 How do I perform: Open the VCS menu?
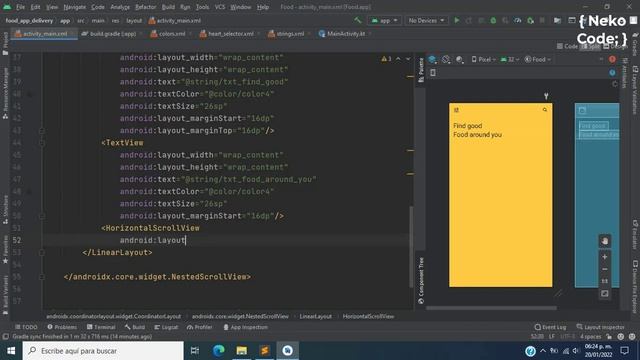[x=220, y=7]
